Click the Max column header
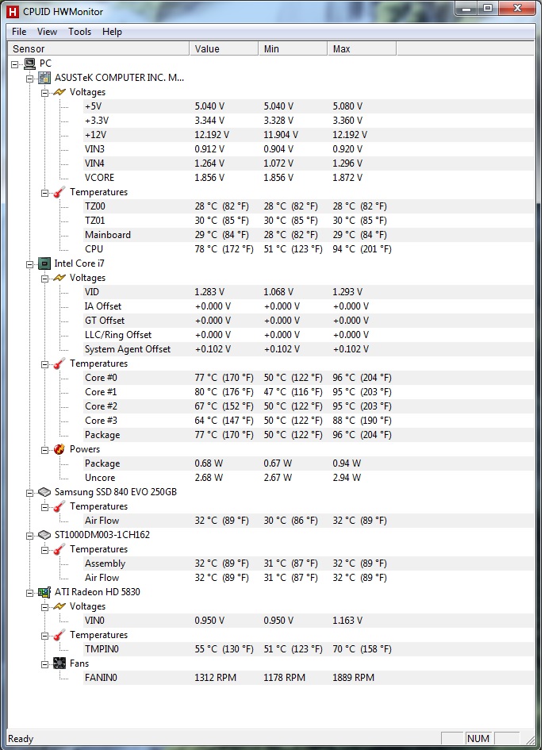The image size is (560, 750). pos(362,48)
